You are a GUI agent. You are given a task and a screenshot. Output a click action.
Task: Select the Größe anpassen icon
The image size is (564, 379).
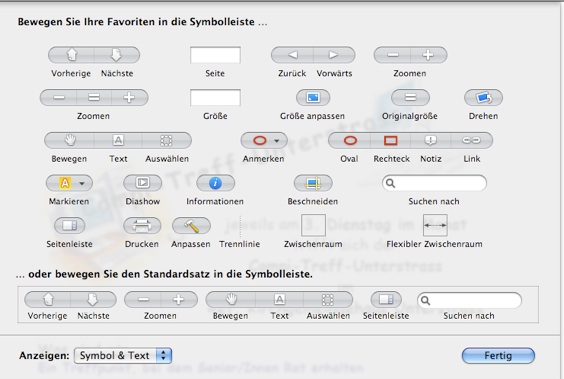click(313, 97)
